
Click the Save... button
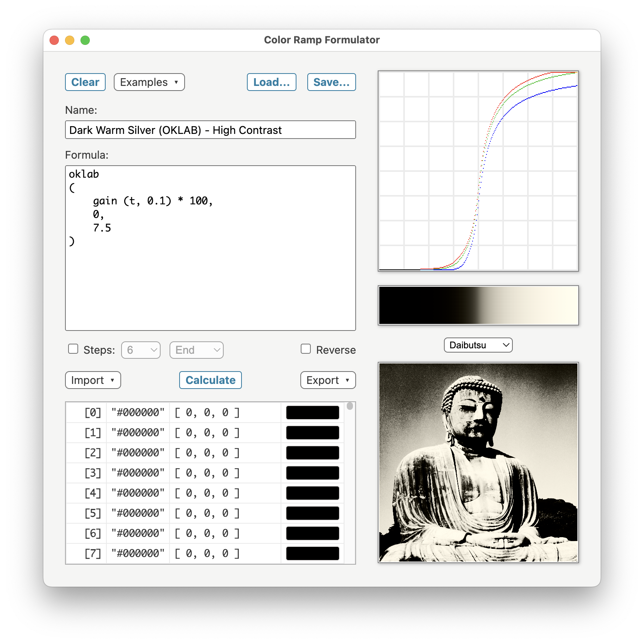point(331,82)
